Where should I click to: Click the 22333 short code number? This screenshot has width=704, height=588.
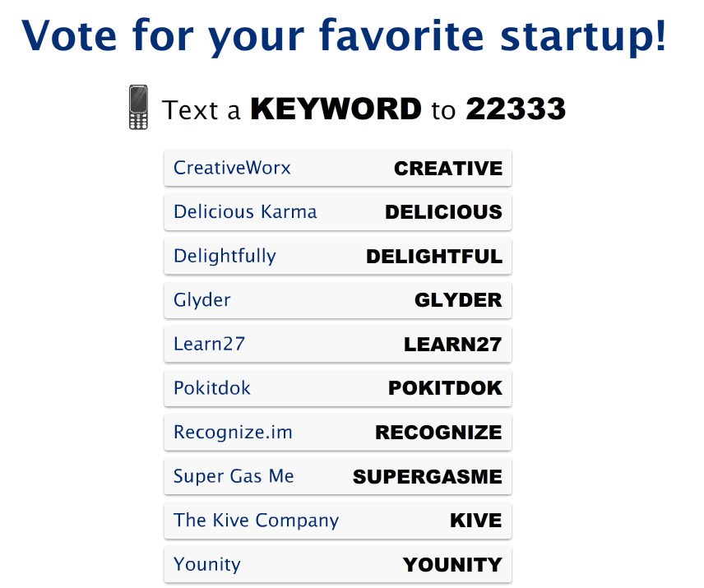pyautogui.click(x=516, y=109)
